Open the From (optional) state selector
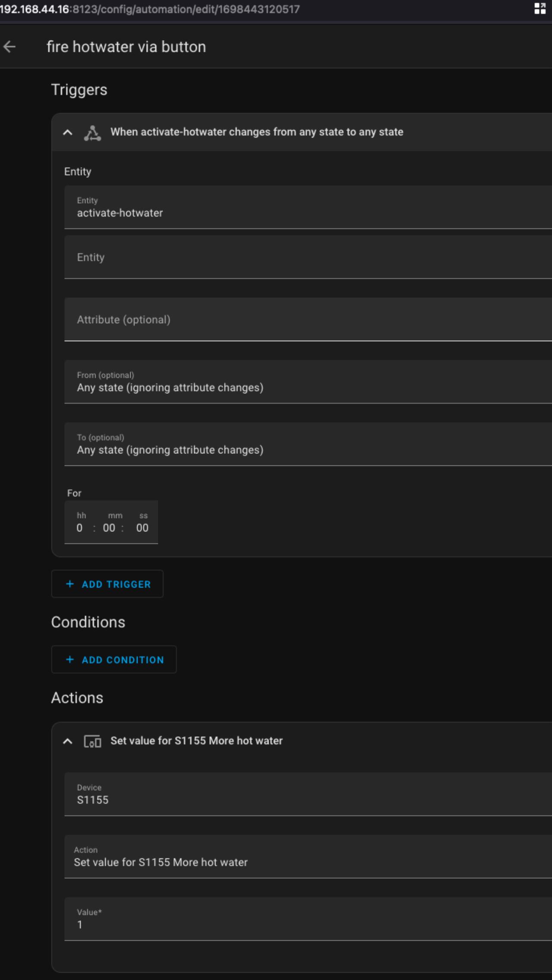552x980 pixels. 308,382
